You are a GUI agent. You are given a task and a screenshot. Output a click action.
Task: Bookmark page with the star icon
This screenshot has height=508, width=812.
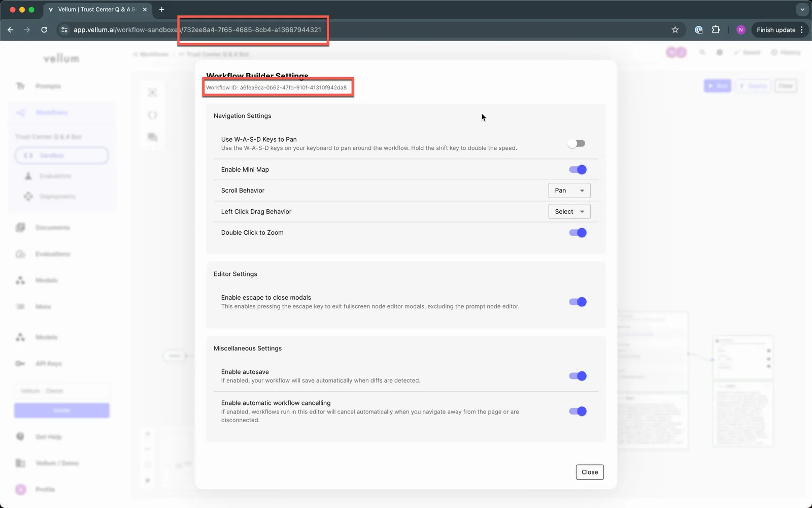[675, 30]
